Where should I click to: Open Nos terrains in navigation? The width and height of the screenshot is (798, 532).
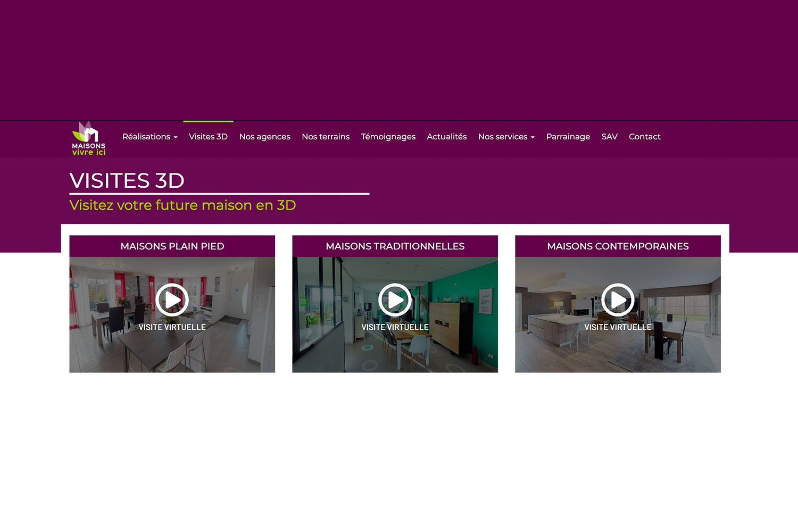(x=326, y=137)
